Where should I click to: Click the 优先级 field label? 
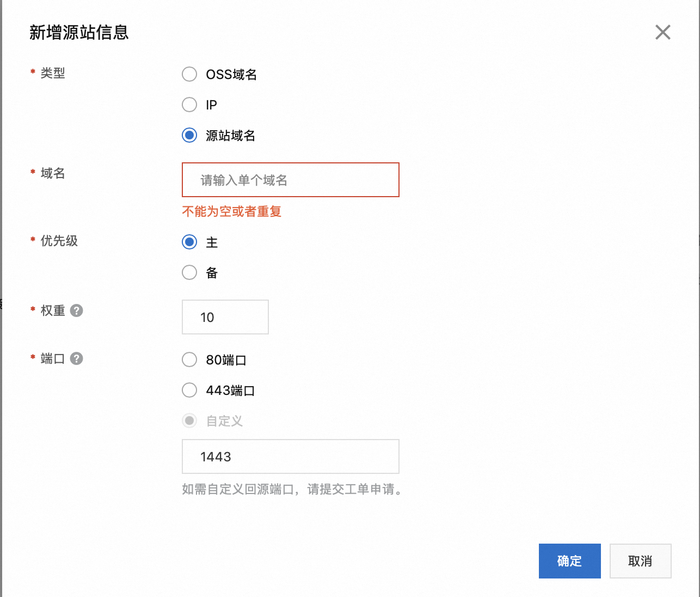coord(59,241)
